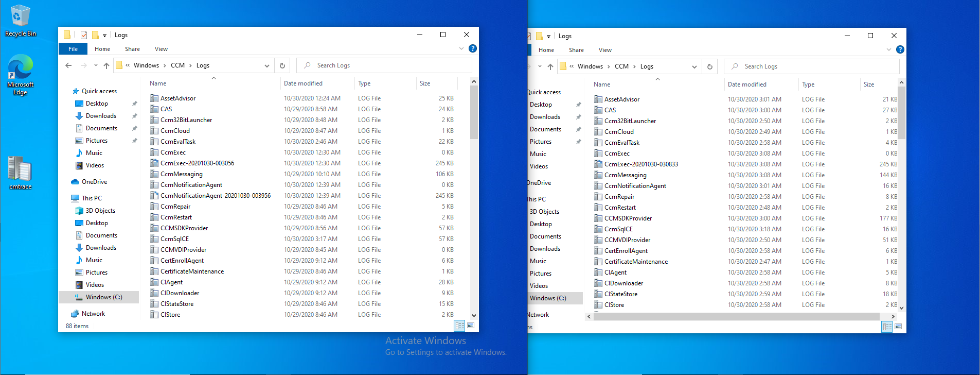Open the cmtrace desktop shortcut
Viewport: 980px width, 375px height.
click(20, 174)
